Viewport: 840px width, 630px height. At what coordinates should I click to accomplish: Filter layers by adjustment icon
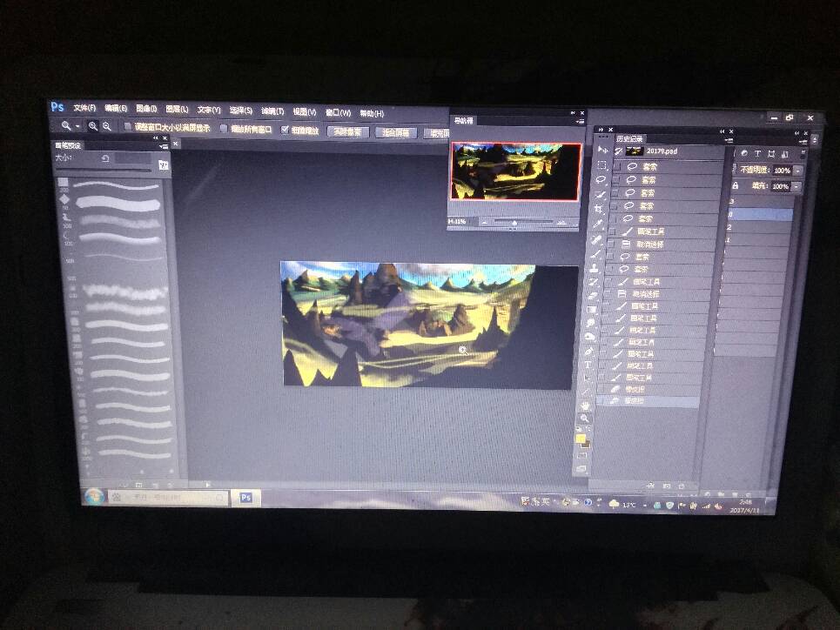(x=744, y=154)
